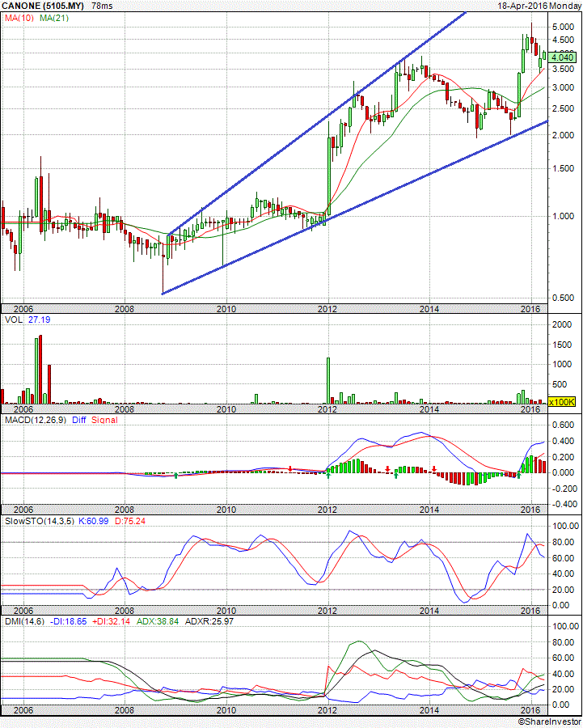
Task: Select the MA(10) legend label
Action: coord(19,18)
